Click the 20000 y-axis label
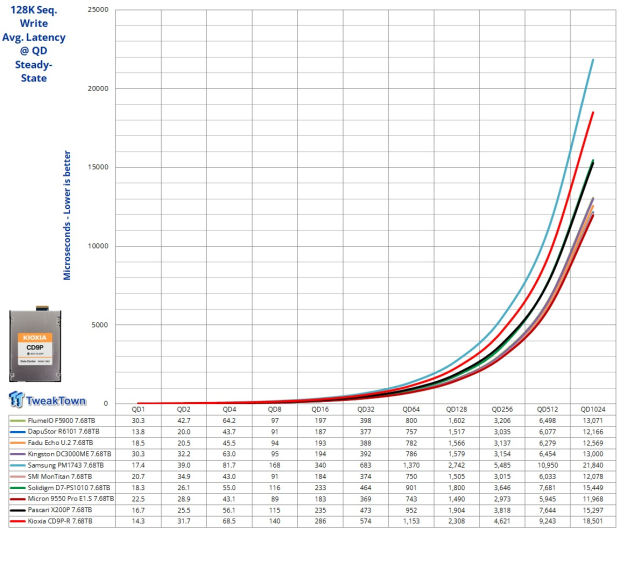The width and height of the screenshot is (620, 568). (x=98, y=89)
